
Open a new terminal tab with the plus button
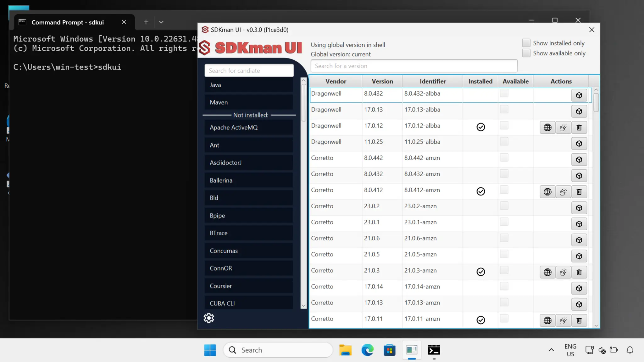point(146,22)
